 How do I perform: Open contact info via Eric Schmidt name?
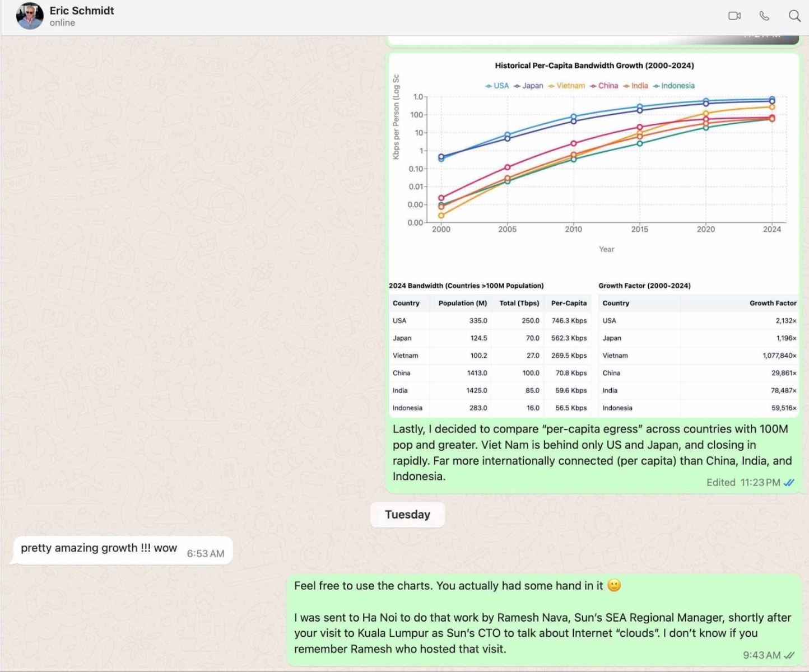(82, 11)
